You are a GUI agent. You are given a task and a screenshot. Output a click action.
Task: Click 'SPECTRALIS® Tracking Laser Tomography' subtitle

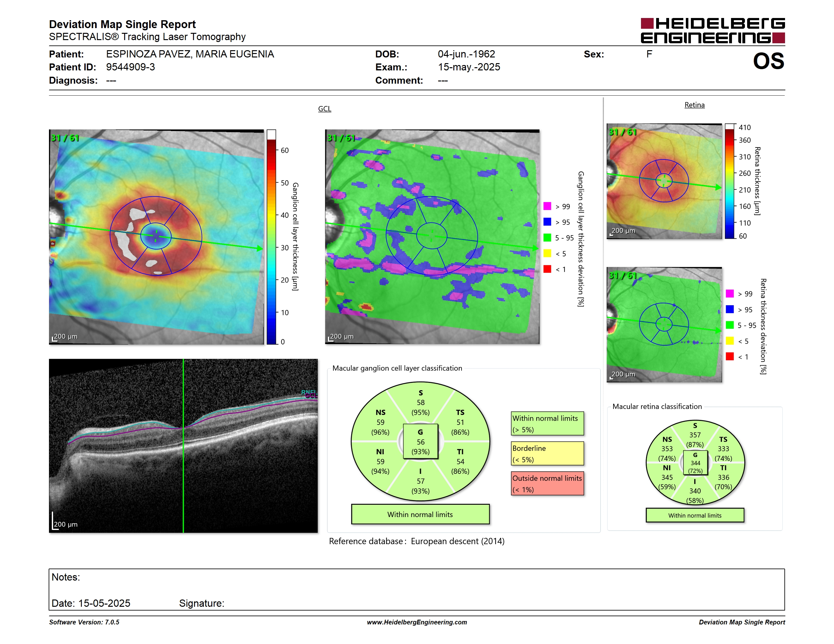click(x=147, y=37)
